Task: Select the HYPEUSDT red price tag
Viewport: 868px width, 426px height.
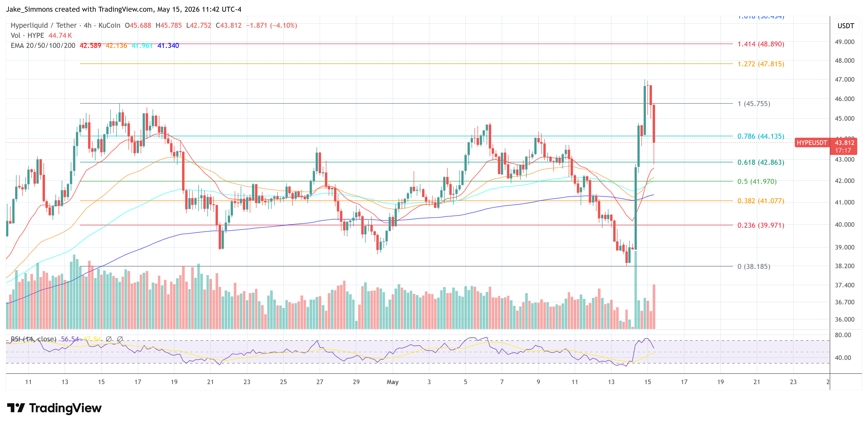Action: click(x=811, y=143)
